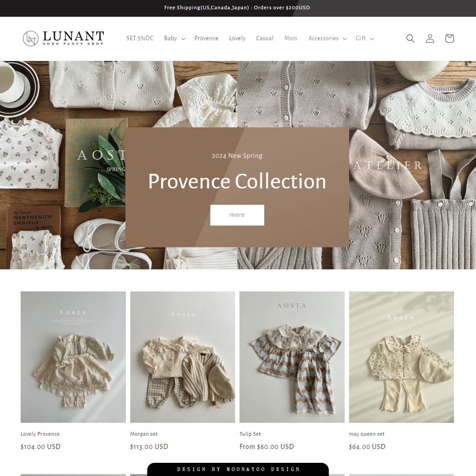Click the LUNANT logo
Screen dimensions: 476x476
tap(63, 38)
